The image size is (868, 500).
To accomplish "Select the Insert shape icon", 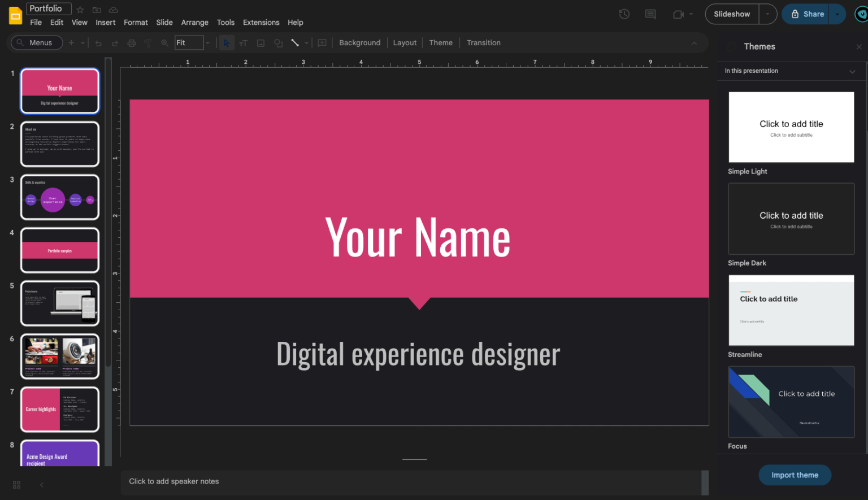I will (278, 42).
